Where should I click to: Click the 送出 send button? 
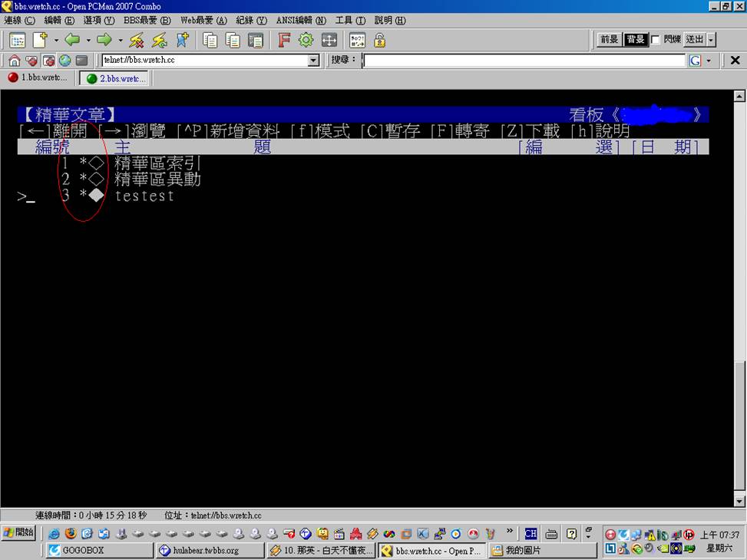pos(694,40)
